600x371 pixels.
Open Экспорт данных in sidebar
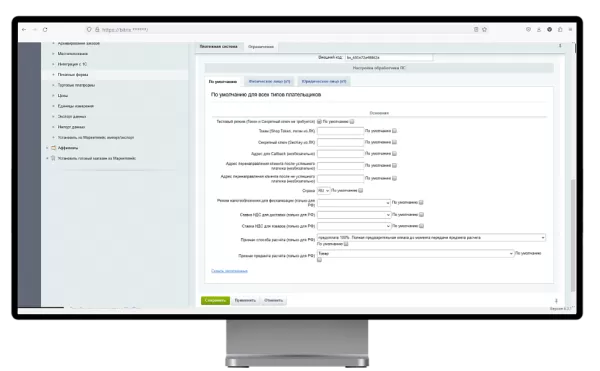pos(72,116)
